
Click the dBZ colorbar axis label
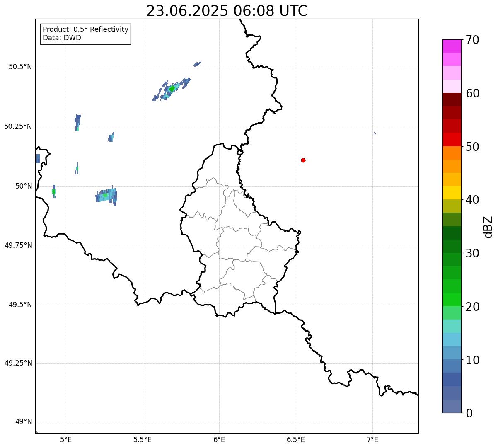[488, 226]
